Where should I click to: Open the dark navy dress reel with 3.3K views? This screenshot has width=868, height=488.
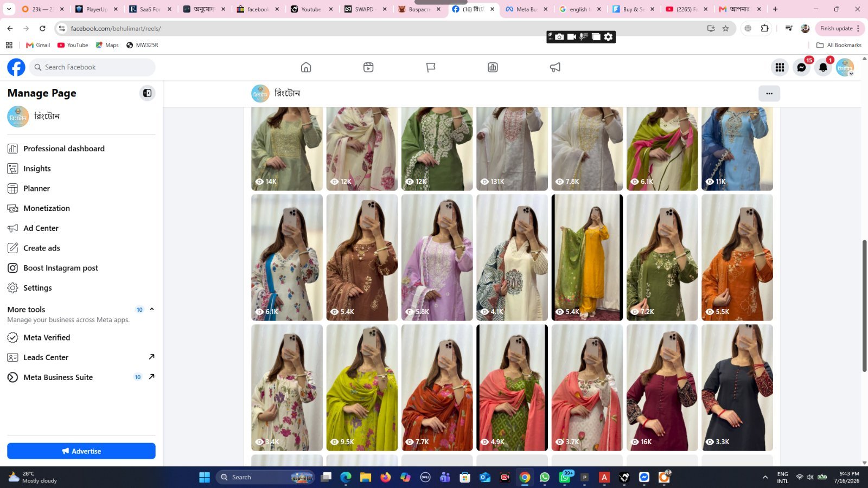point(737,388)
